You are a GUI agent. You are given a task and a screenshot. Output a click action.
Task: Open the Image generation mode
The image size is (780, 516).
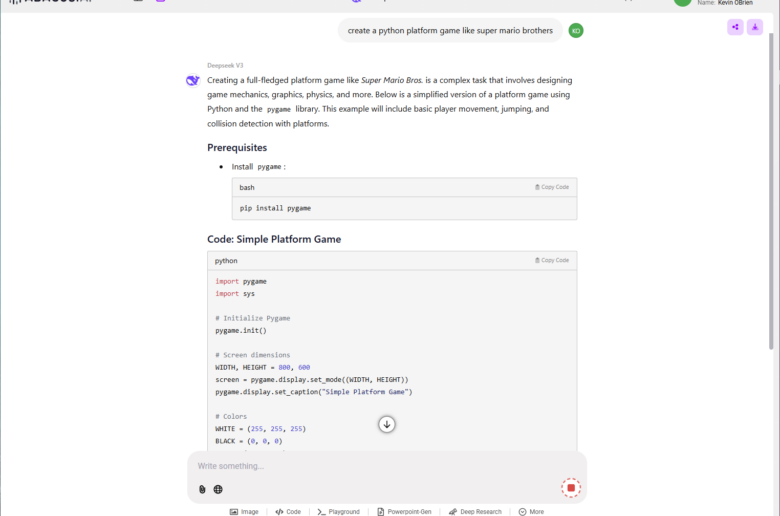pyautogui.click(x=244, y=512)
